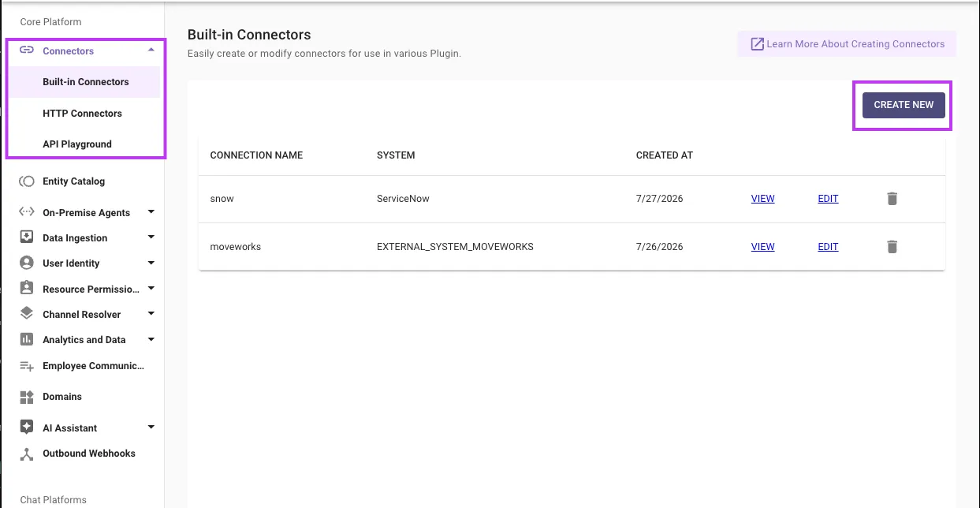The image size is (980, 508).
Task: Click the Entity Catalog icon
Action: pos(27,181)
